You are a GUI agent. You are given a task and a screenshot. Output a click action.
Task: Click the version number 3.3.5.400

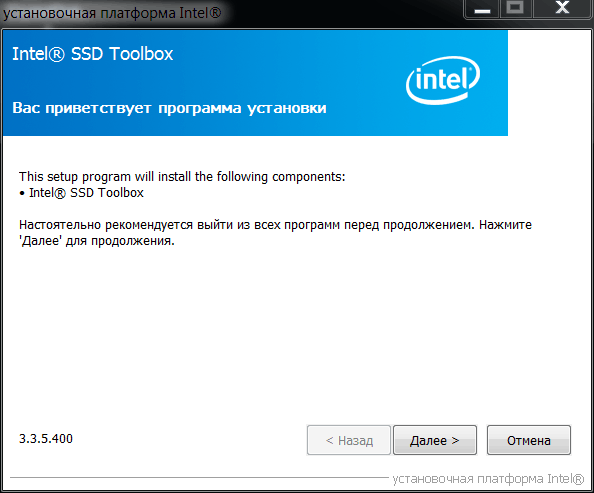(x=46, y=438)
